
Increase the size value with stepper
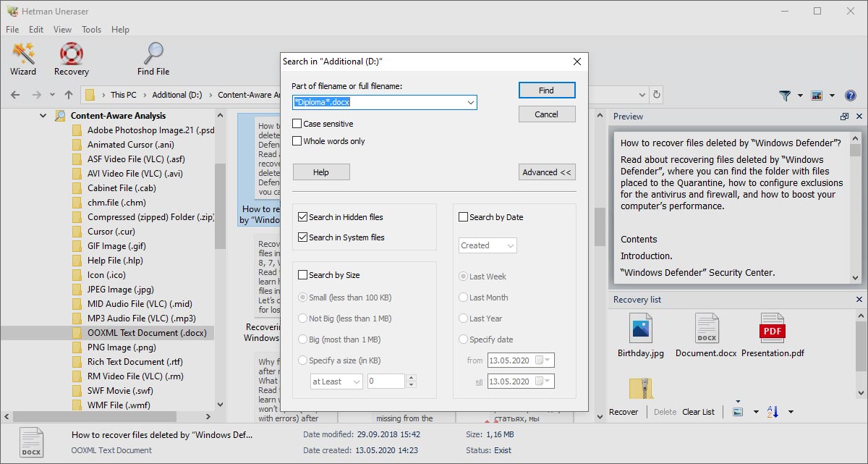[x=412, y=378]
